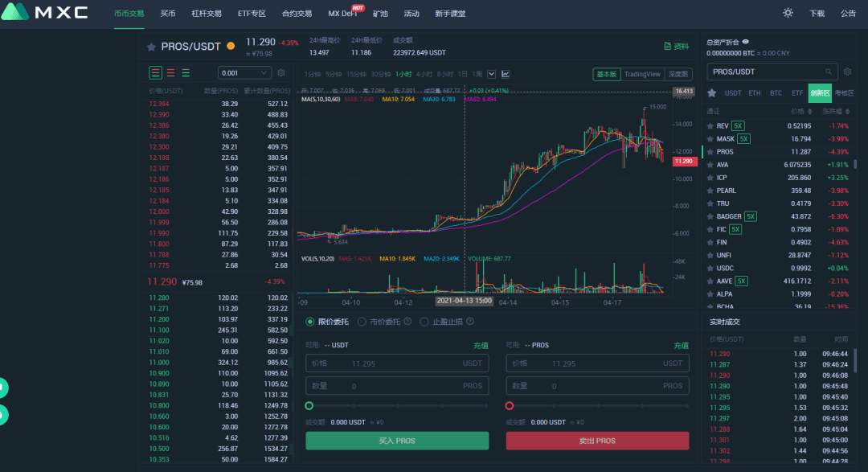The image size is (868, 472).
Task: Switch market list to 创新区 tab
Action: pos(820,93)
